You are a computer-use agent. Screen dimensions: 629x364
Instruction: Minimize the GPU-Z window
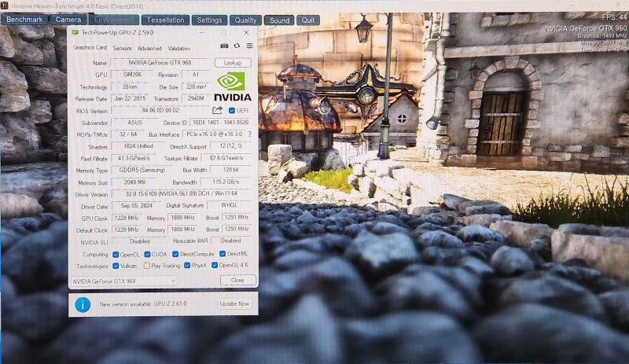[202, 32]
